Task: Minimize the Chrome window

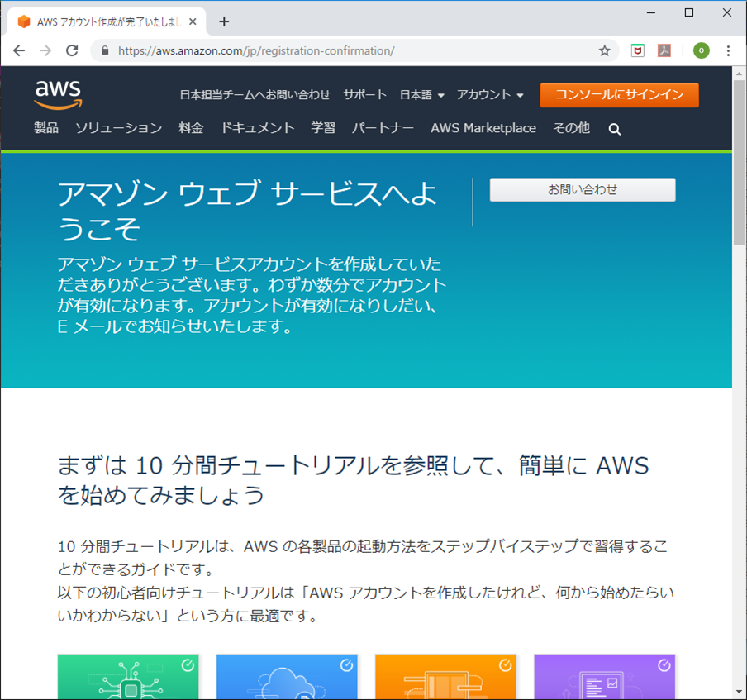Action: (x=651, y=13)
